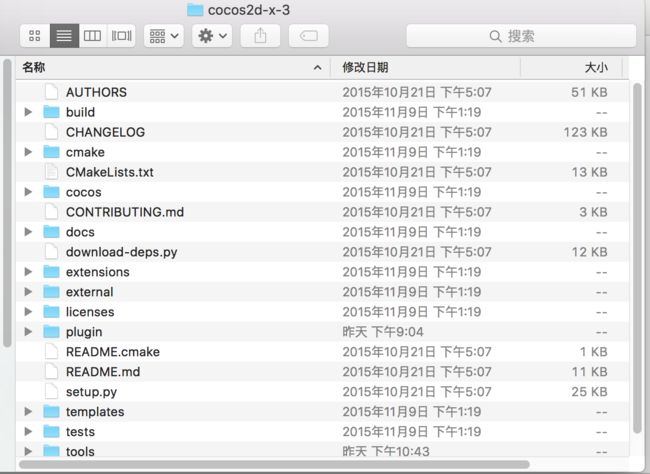The image size is (650, 474).
Task: Click the CMakeLists.txt file name
Action: click(x=109, y=172)
